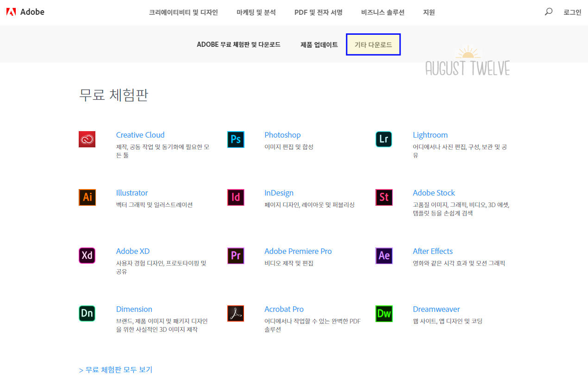
Task: Open the Dimension link
Action: coord(134,309)
